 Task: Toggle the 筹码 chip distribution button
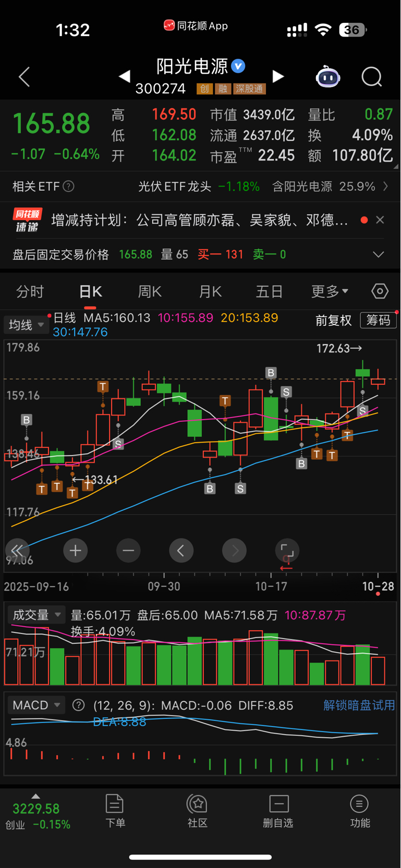pos(379,320)
